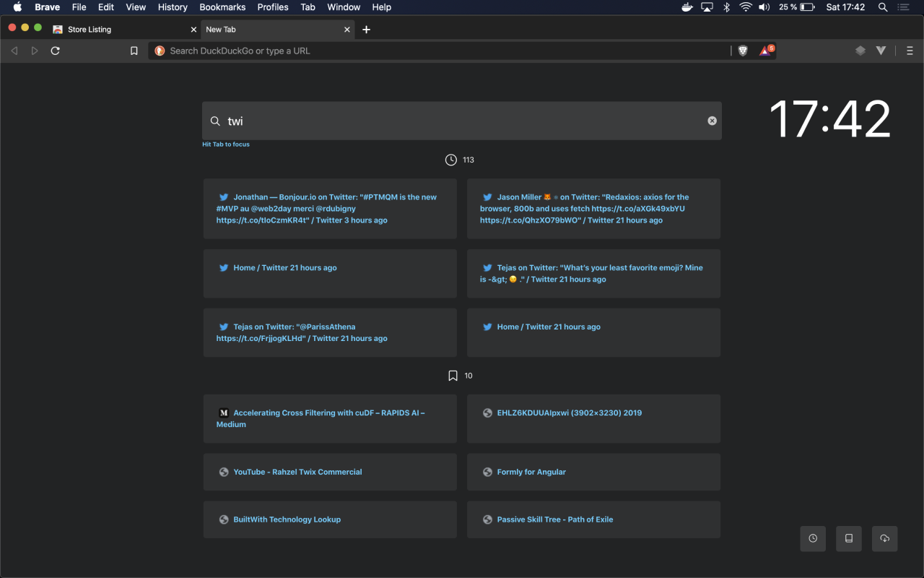Screen dimensions: 924x578
Task: Open the volume control in the menu bar
Action: click(764, 7)
